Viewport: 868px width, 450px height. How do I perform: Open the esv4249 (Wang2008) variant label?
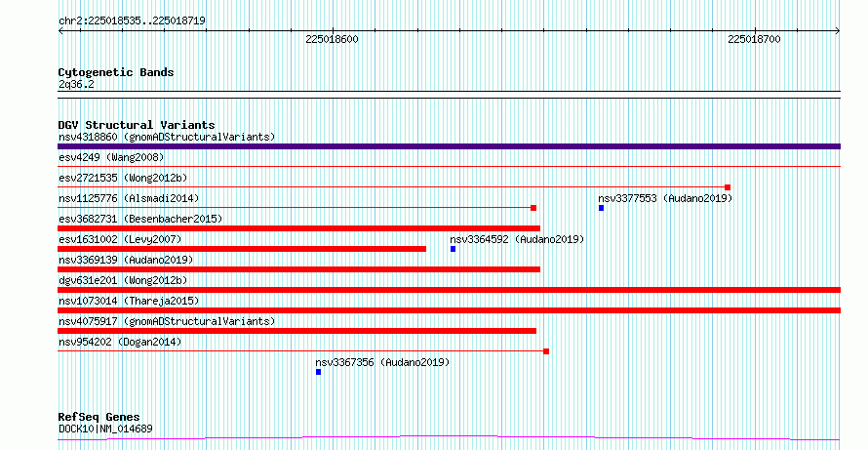pyautogui.click(x=111, y=157)
